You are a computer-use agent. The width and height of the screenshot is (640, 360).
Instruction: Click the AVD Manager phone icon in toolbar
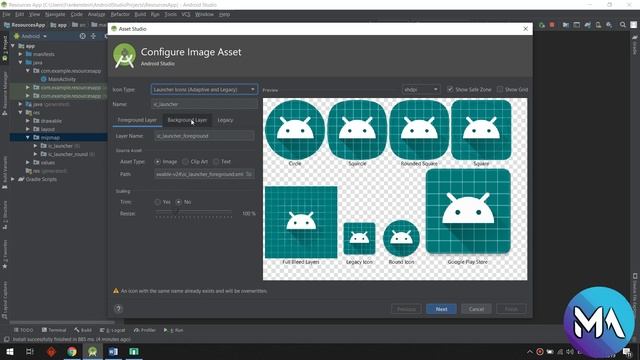click(598, 25)
